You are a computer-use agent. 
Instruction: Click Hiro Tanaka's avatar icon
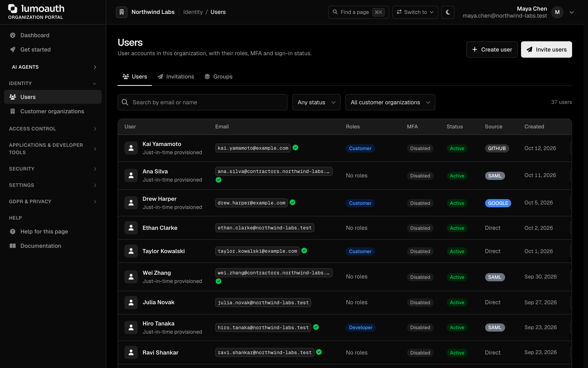(x=131, y=328)
